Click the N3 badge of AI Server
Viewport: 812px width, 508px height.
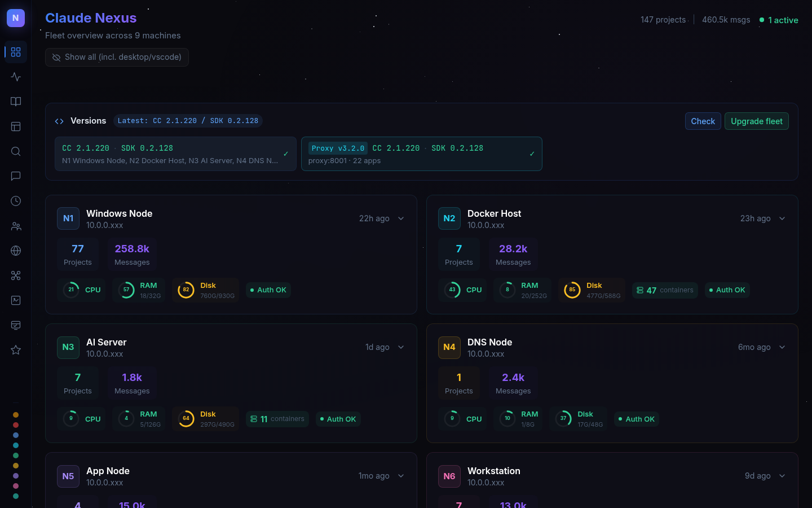[x=68, y=347]
